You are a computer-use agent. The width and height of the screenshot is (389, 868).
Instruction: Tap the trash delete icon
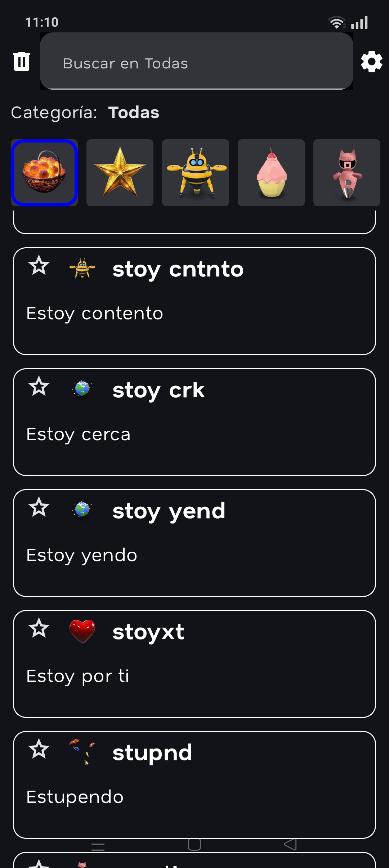coord(22,62)
